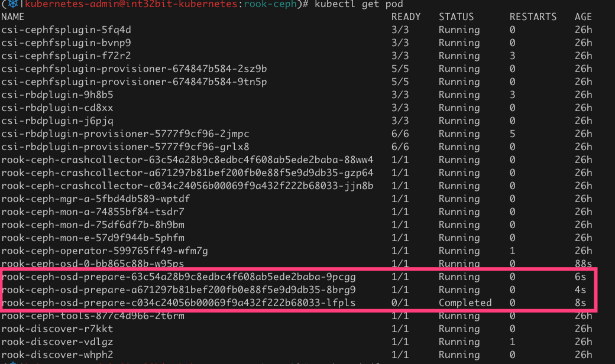615x364 pixels.
Task: Select pod csi-rbdplugin-provisioner-5777f9cf96-2jmpc
Action: [x=125, y=134]
